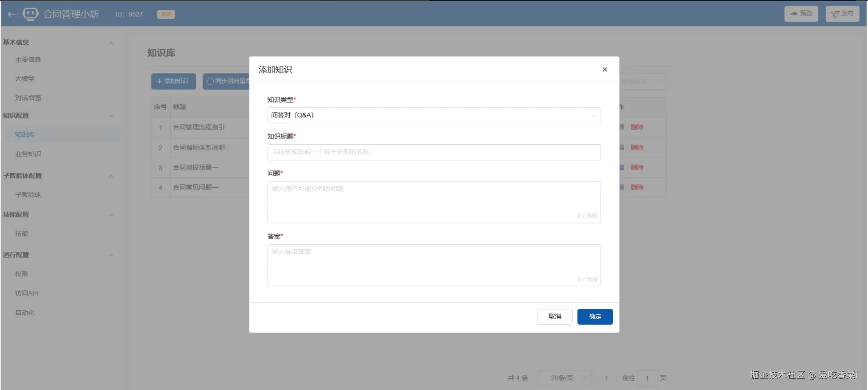
Task: Delete the row 合同管理流程指引
Action: point(637,127)
